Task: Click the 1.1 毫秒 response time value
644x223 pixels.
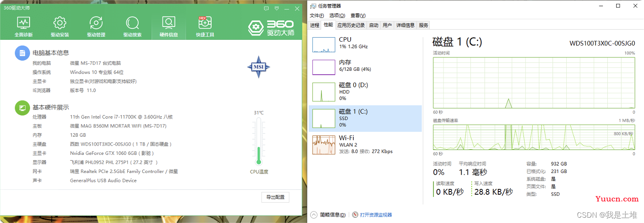Action: click(473, 173)
